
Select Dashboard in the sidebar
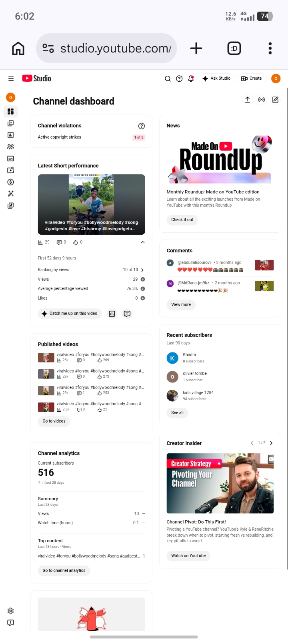(11, 111)
